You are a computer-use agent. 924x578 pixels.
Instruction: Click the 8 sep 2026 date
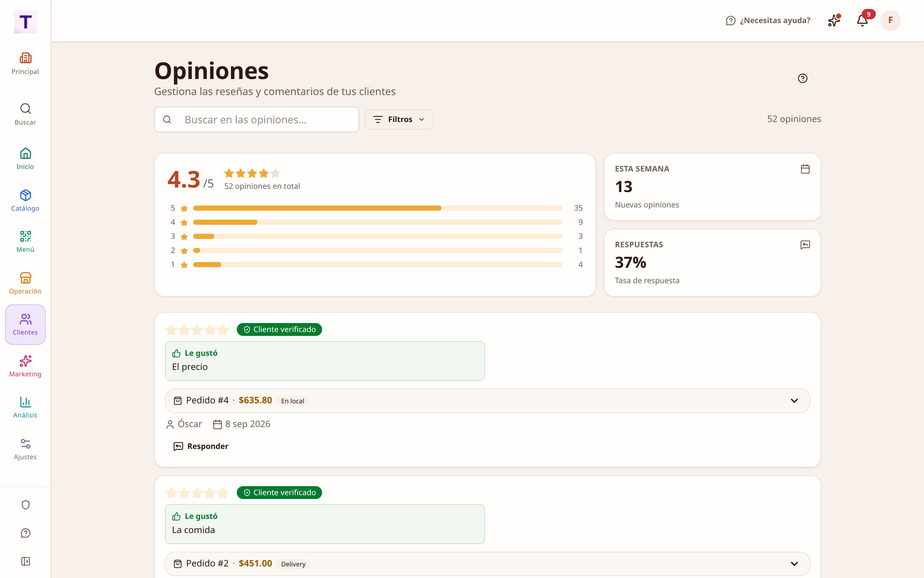click(x=247, y=424)
